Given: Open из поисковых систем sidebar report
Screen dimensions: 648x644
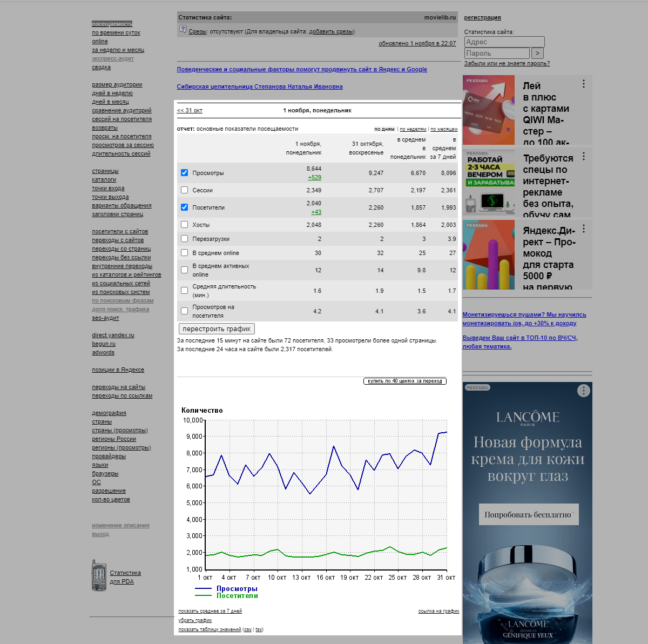Looking at the screenshot, I should [121, 292].
